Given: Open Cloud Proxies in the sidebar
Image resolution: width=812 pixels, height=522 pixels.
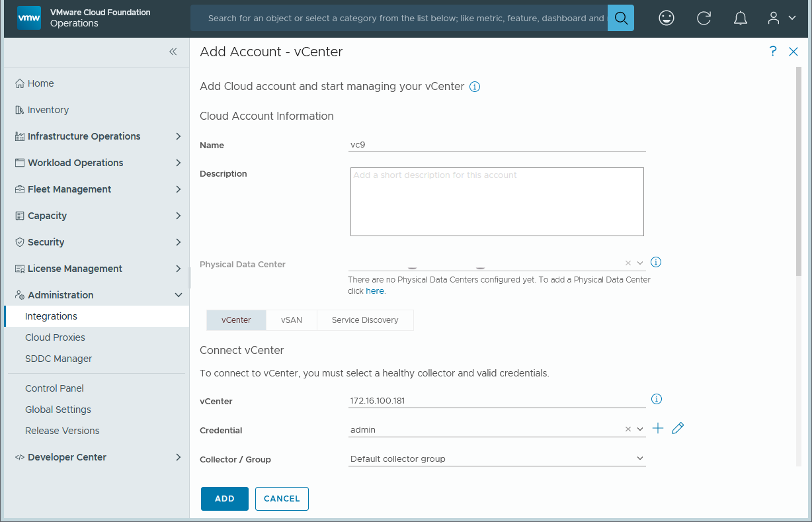Looking at the screenshot, I should (55, 337).
